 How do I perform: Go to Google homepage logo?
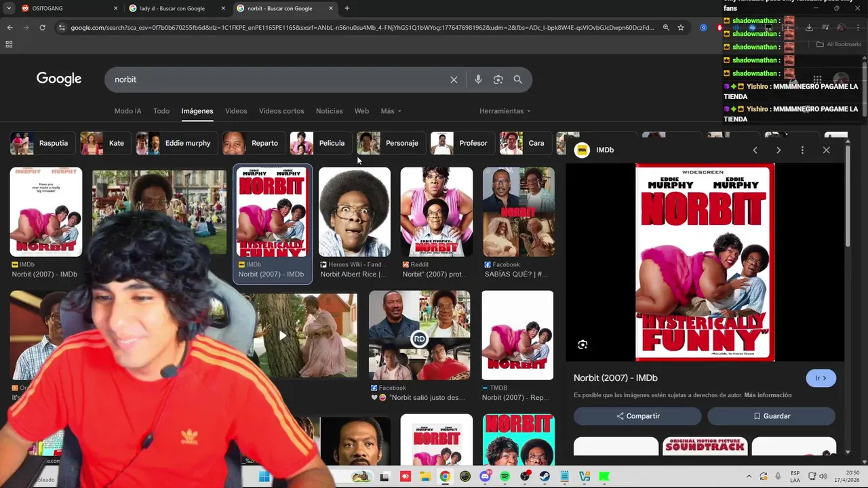(x=59, y=79)
